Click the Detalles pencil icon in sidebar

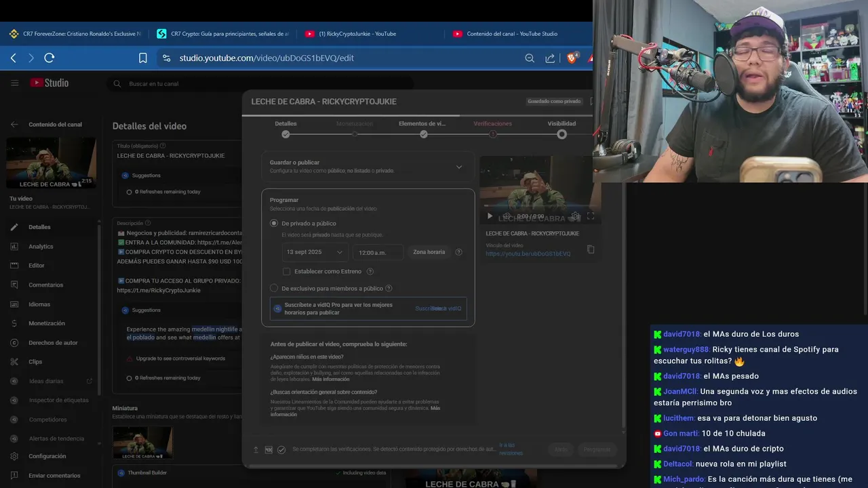(x=14, y=227)
